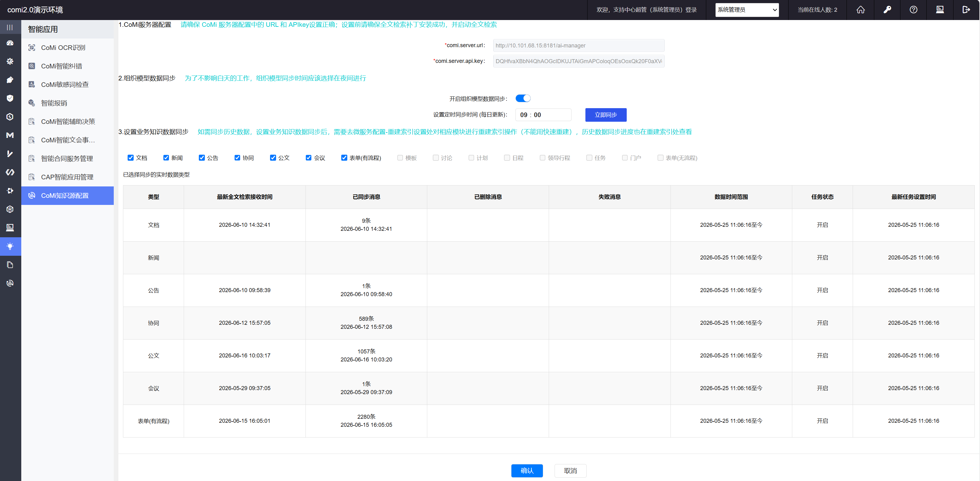Screen dimensions: 980x481
Task: Check the 表单(无流程) checkbox
Action: point(660,157)
